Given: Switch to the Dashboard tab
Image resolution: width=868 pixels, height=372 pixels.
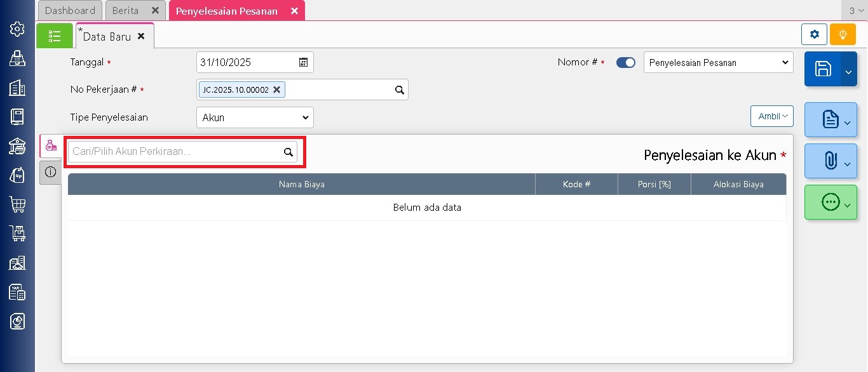Looking at the screenshot, I should pos(70,11).
